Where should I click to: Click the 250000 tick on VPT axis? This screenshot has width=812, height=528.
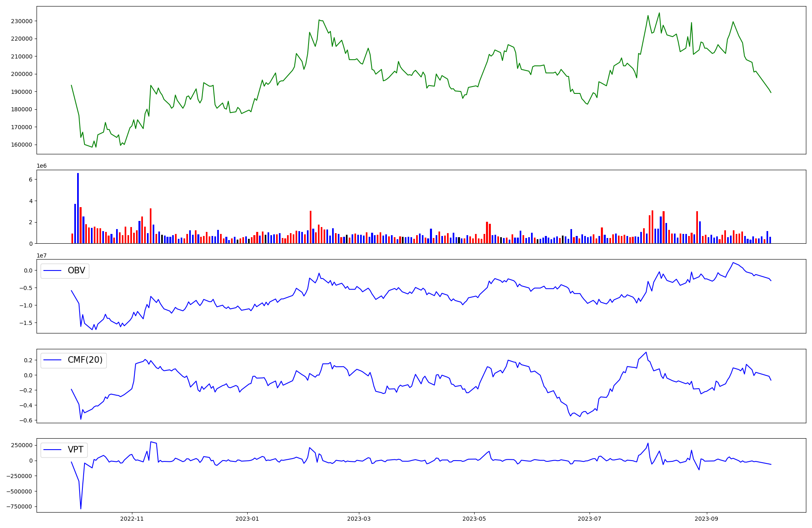[x=22, y=445]
